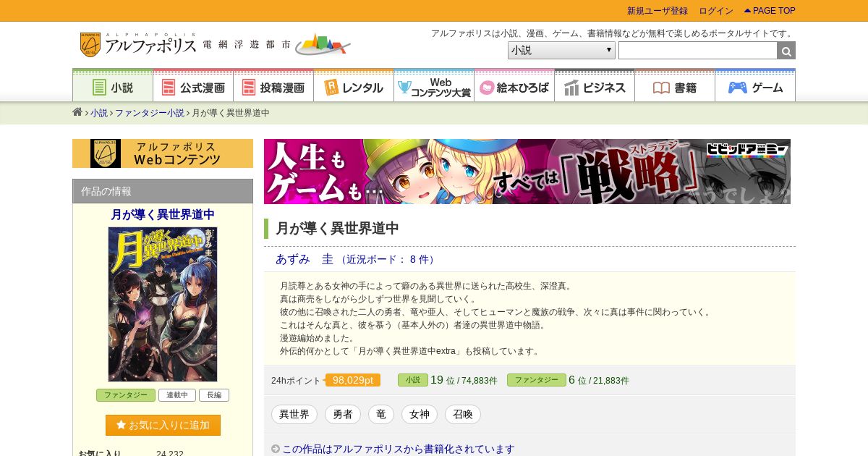
Task: Click the 月が導く異世界道中 book cover
Action: (x=163, y=304)
